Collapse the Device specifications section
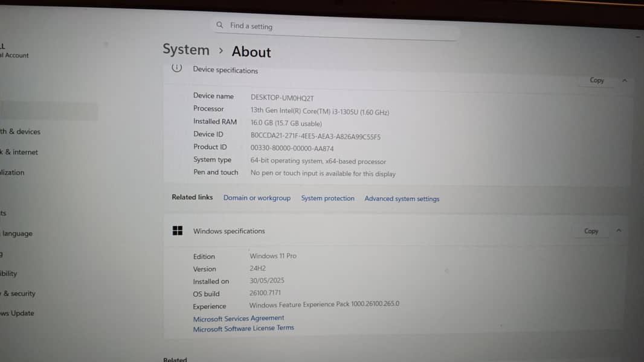The image size is (644, 362). [x=624, y=80]
